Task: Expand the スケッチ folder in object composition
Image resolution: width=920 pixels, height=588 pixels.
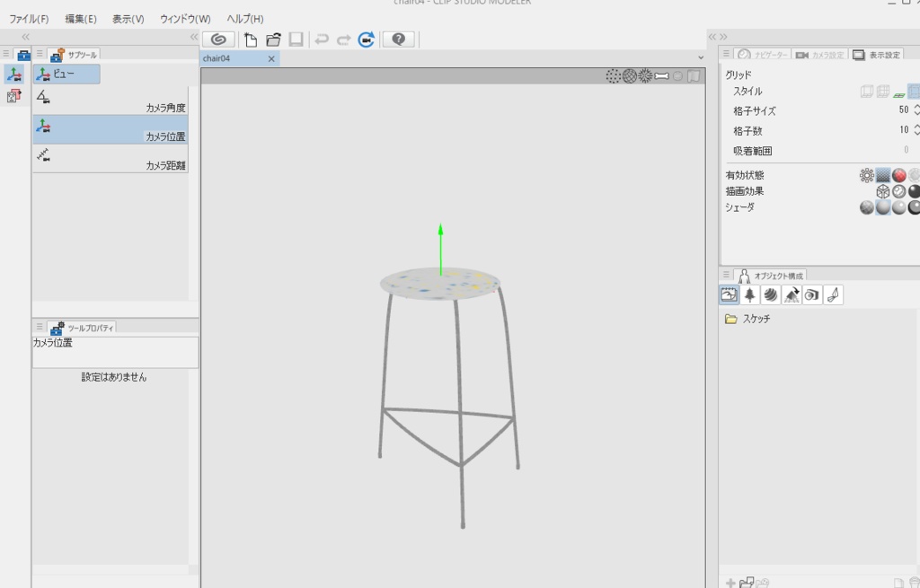Action: coord(730,318)
